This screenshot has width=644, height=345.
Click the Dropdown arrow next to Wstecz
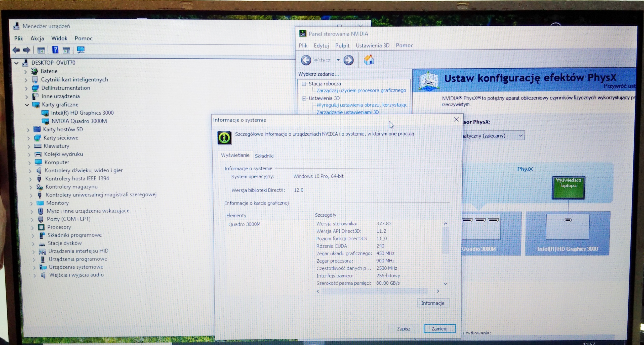pos(338,60)
